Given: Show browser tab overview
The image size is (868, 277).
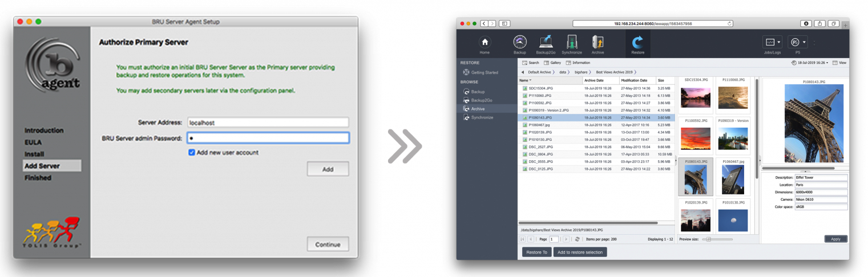Looking at the screenshot, I should coord(834,23).
